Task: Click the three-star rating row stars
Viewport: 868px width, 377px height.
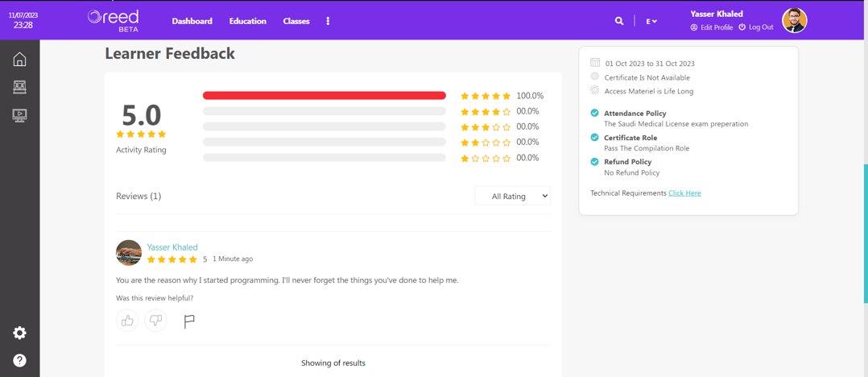Action: [486, 126]
